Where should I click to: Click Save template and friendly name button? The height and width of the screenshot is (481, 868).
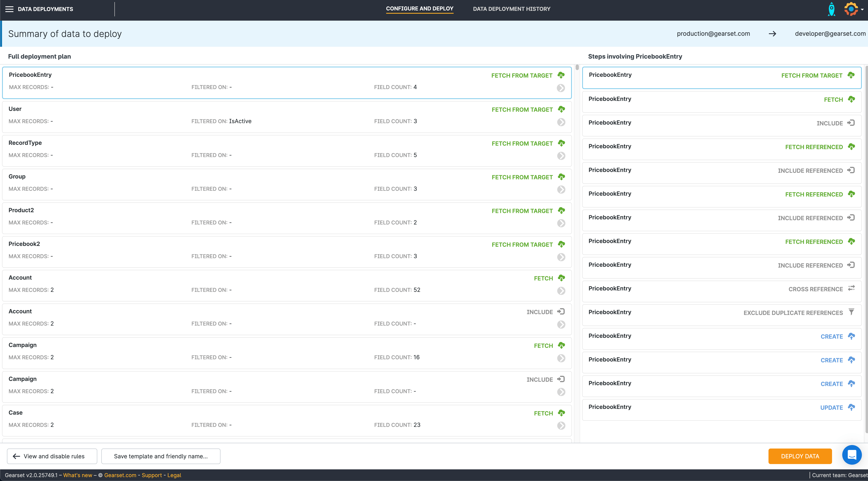[x=161, y=456]
